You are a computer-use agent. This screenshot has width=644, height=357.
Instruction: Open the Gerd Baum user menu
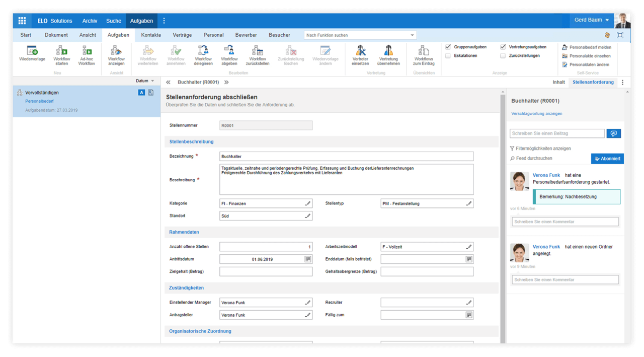[592, 21]
